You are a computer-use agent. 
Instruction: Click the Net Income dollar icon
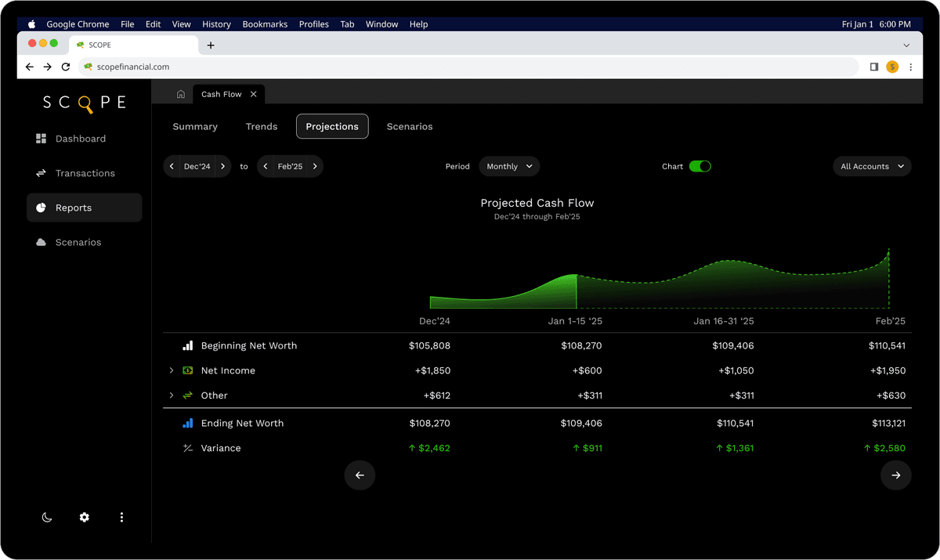[189, 370]
